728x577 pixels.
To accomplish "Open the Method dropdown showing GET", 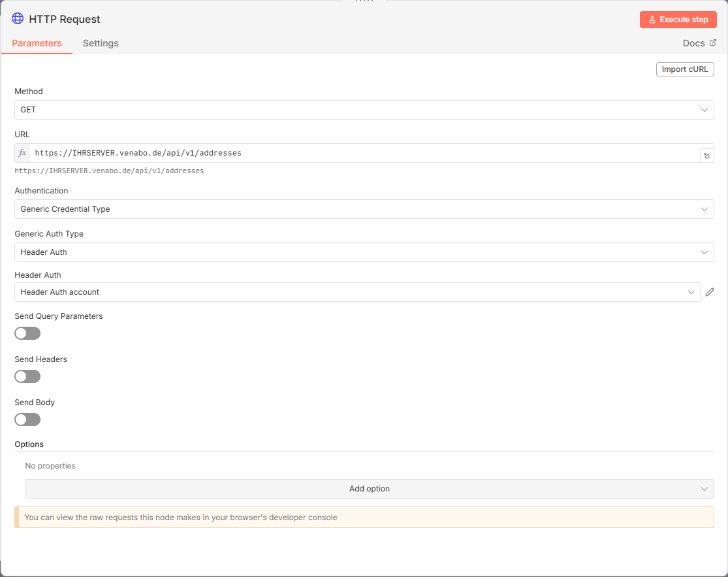I will 364,110.
